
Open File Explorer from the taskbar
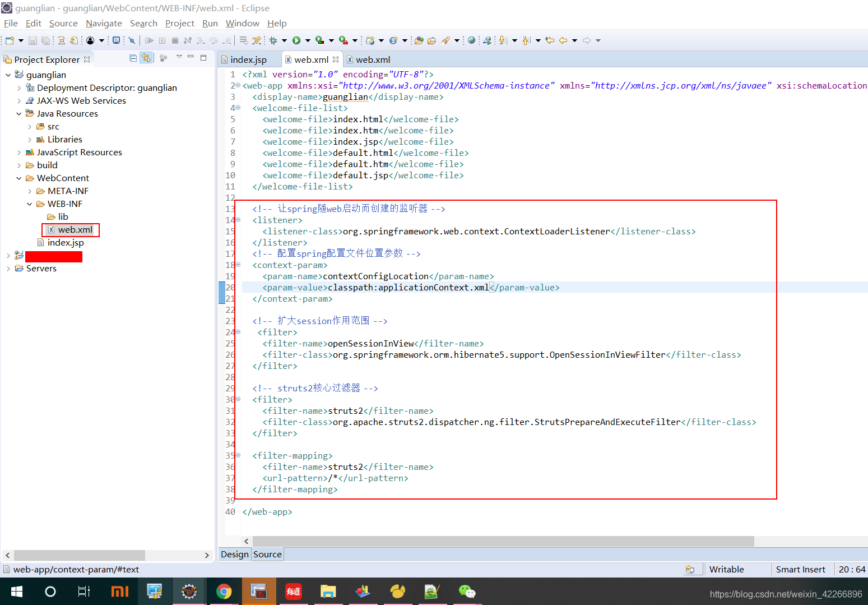[x=328, y=592]
